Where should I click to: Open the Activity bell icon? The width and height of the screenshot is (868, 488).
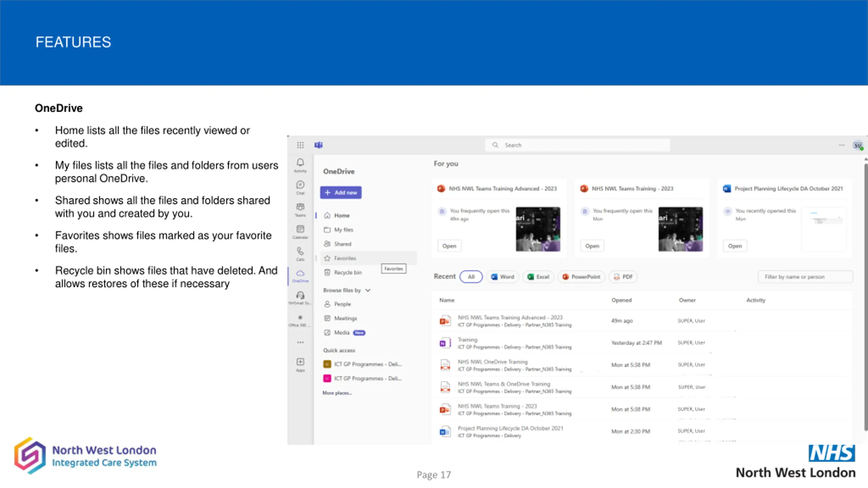click(x=300, y=166)
